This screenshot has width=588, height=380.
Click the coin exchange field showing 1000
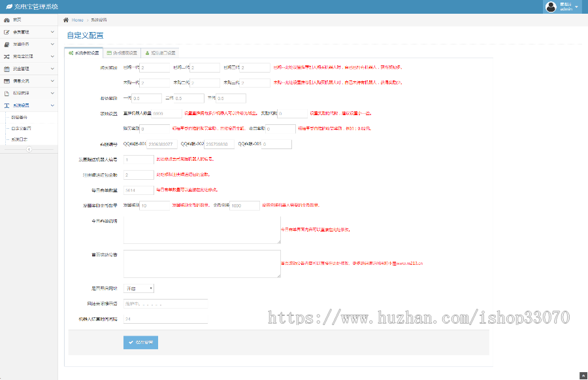(244, 206)
